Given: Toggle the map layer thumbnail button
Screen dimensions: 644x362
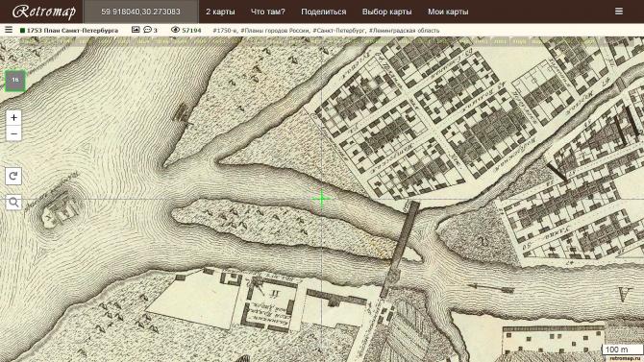Looking at the screenshot, I should 15,81.
